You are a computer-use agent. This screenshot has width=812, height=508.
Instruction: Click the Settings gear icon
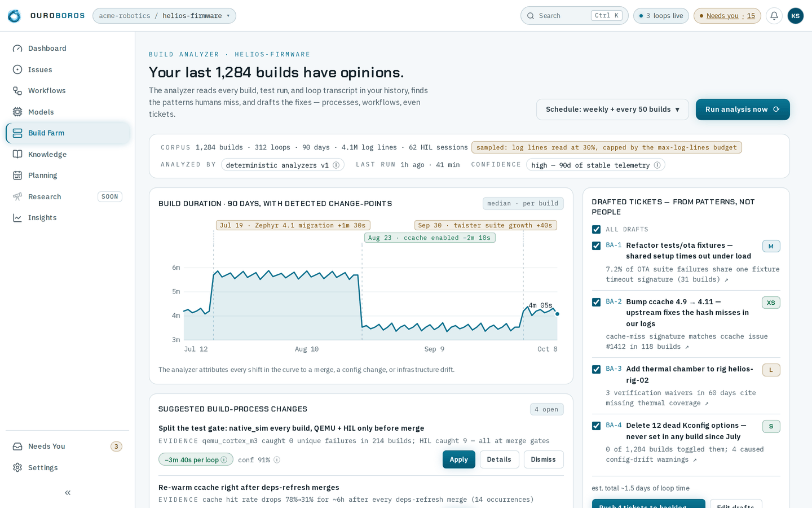17,467
